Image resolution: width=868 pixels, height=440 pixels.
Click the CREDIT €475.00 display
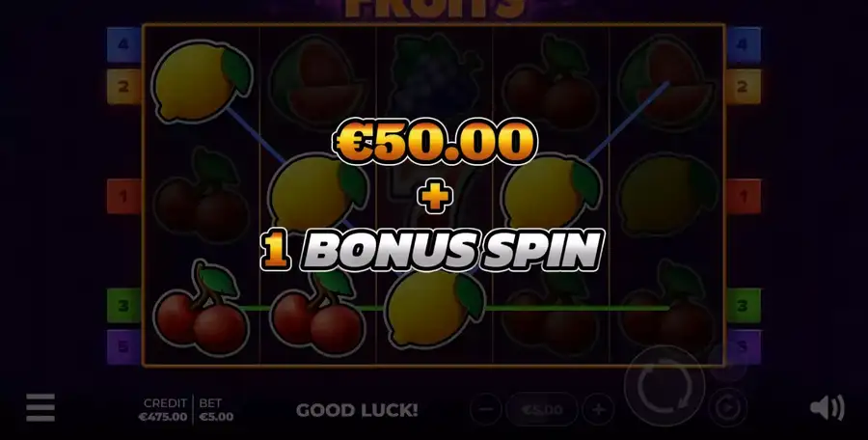pyautogui.click(x=163, y=410)
